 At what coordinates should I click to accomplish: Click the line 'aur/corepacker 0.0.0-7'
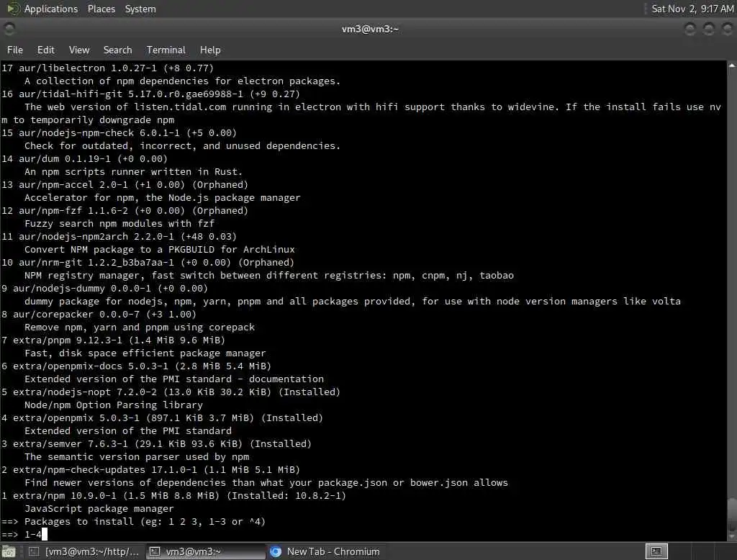(x=99, y=314)
